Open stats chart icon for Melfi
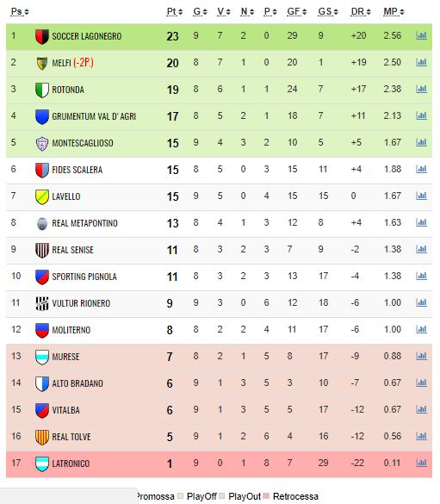Screen dimensions: 440x504 point(421,62)
